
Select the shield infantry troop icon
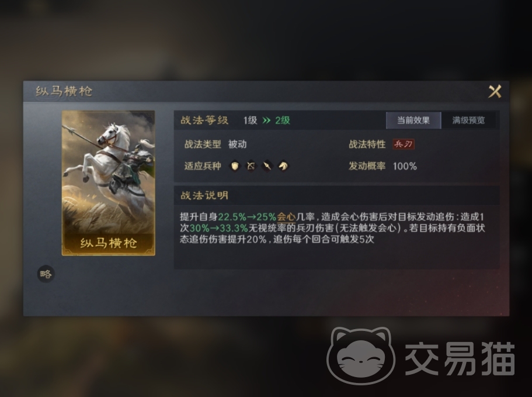pos(234,166)
